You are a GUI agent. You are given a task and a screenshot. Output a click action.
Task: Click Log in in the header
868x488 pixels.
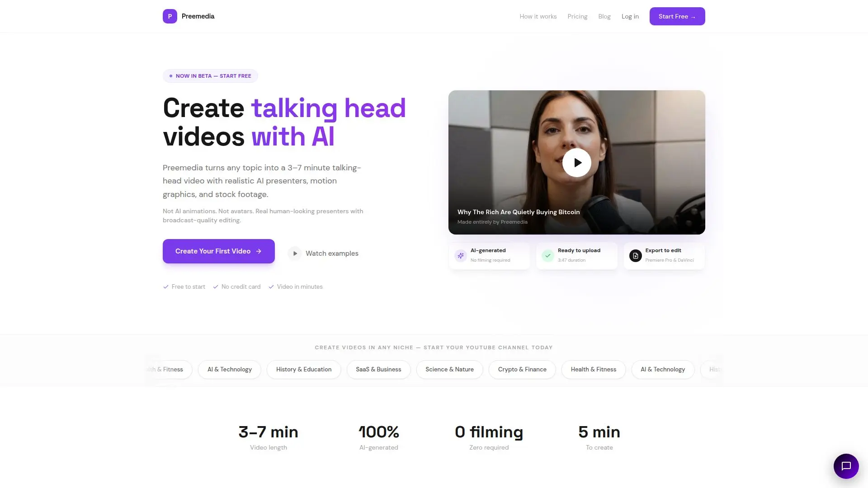[630, 16]
